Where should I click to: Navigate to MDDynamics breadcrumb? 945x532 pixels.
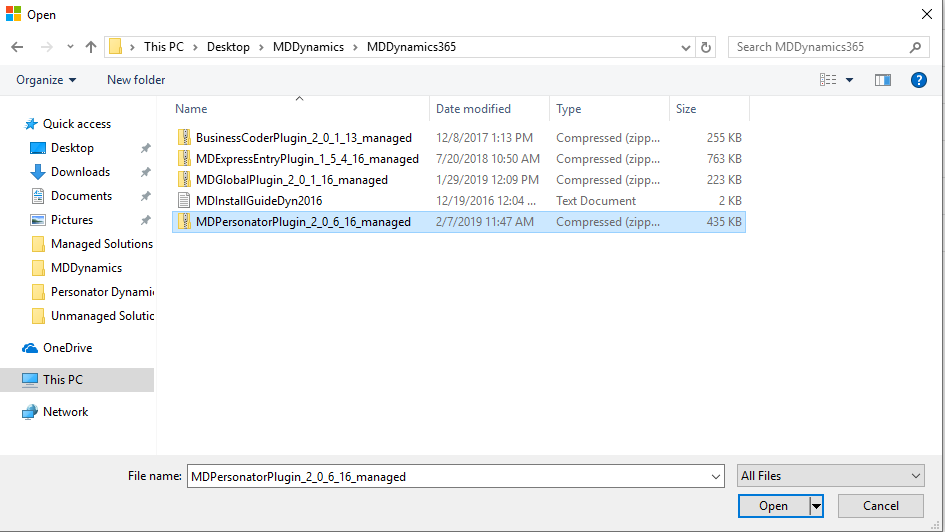(x=308, y=47)
